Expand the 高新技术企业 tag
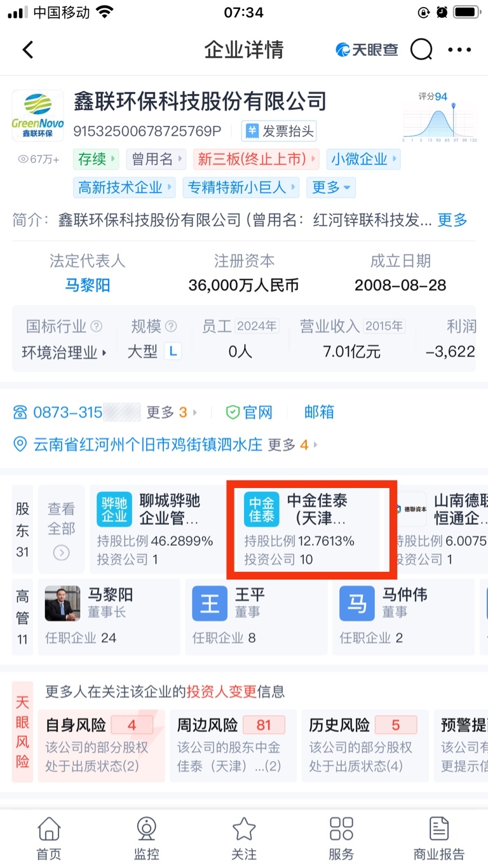 click(125, 187)
